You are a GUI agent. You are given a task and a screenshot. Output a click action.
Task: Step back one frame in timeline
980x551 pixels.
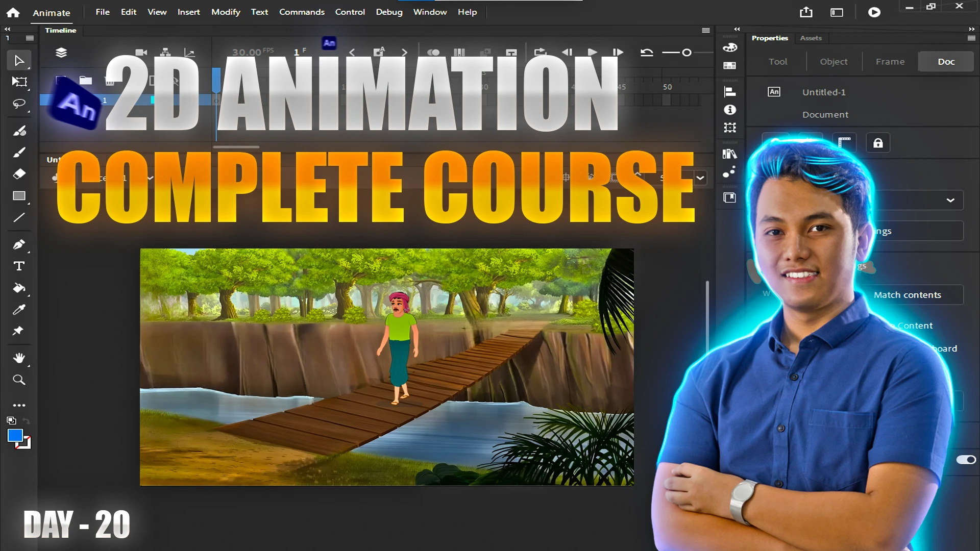tap(567, 52)
